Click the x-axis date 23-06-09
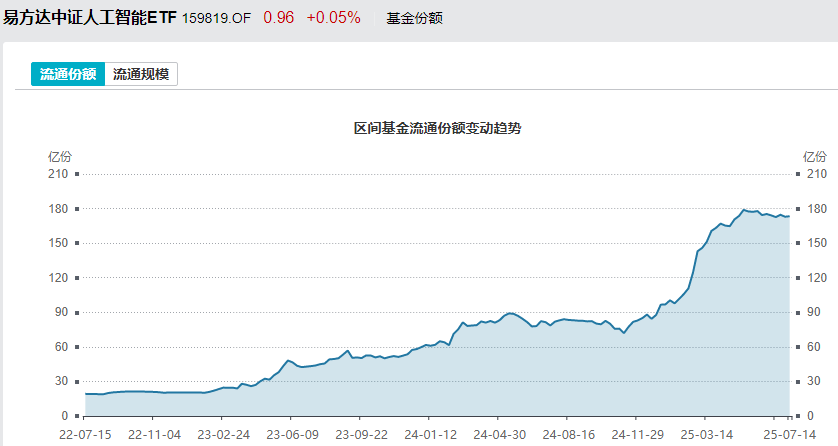The height and width of the screenshot is (446, 838). pyautogui.click(x=292, y=435)
